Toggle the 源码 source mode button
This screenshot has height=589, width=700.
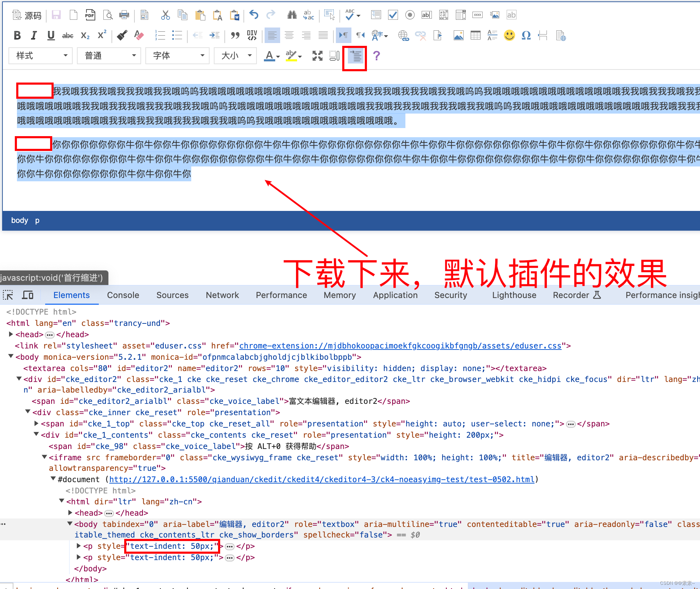click(27, 15)
